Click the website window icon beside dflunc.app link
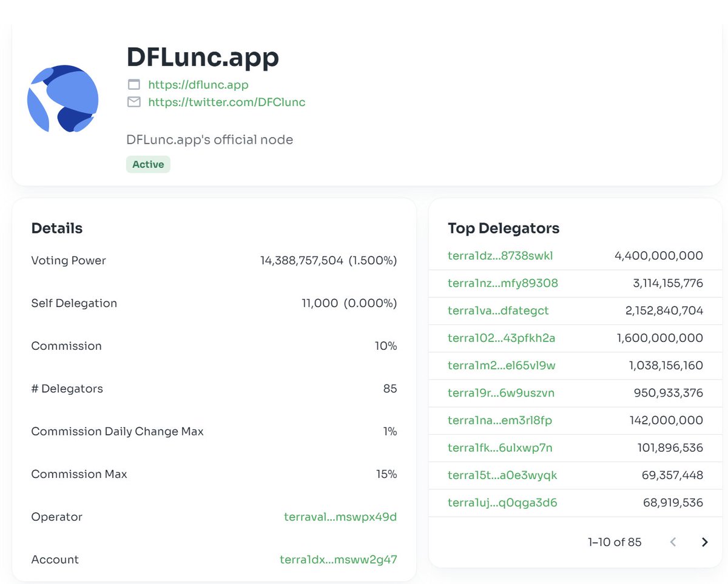Viewport: 728px width, 584px height. (x=133, y=85)
